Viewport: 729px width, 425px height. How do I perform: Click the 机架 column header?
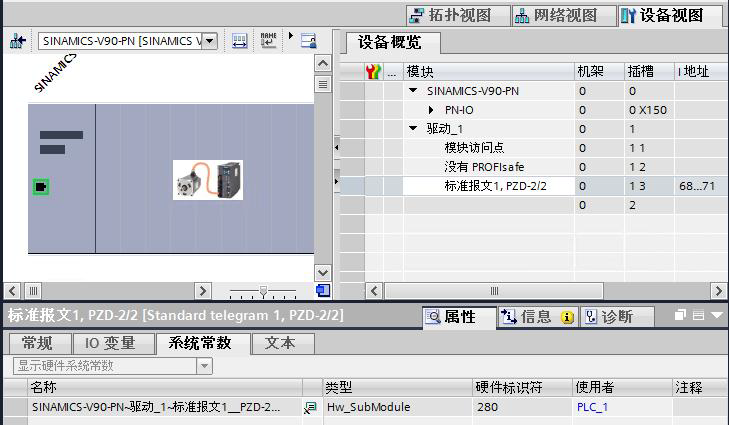[599, 72]
